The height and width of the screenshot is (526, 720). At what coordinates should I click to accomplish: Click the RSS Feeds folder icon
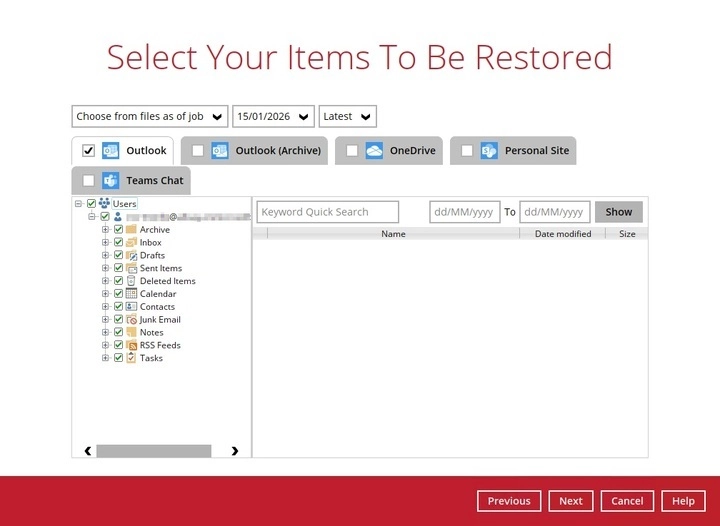click(x=131, y=345)
